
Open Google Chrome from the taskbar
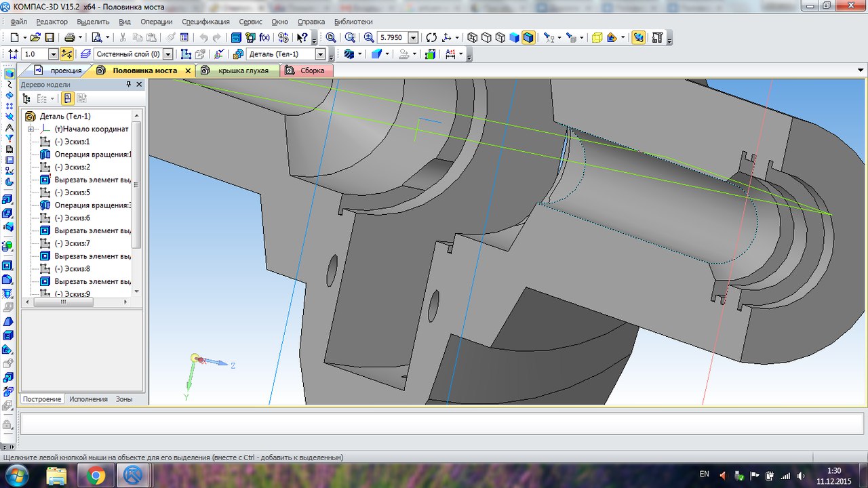point(96,476)
